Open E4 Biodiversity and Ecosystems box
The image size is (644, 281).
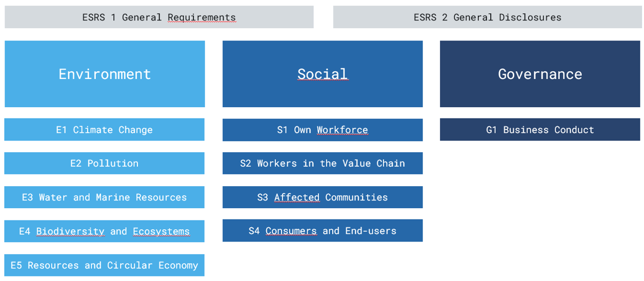pos(105,231)
